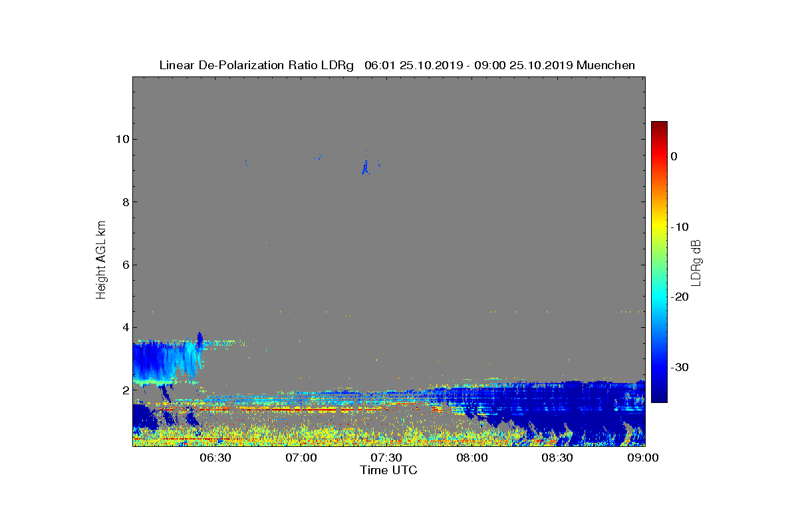Click the plot title text
This screenshot has width=798, height=532.
click(x=397, y=65)
